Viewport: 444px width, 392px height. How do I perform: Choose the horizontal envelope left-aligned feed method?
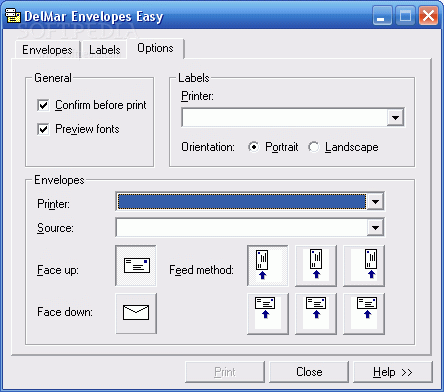[x=268, y=314]
